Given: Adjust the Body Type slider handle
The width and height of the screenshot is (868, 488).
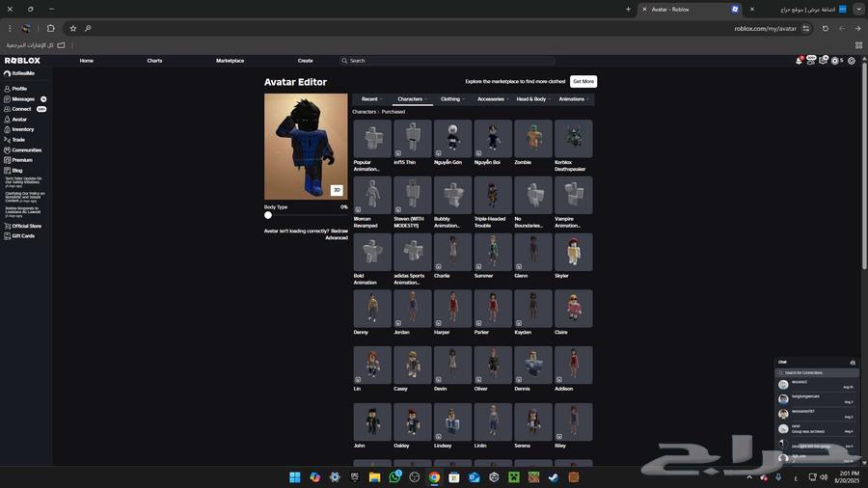Looking at the screenshot, I should [x=268, y=215].
